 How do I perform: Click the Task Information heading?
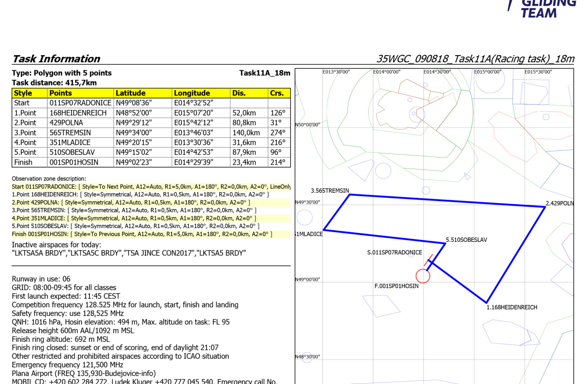(56, 59)
